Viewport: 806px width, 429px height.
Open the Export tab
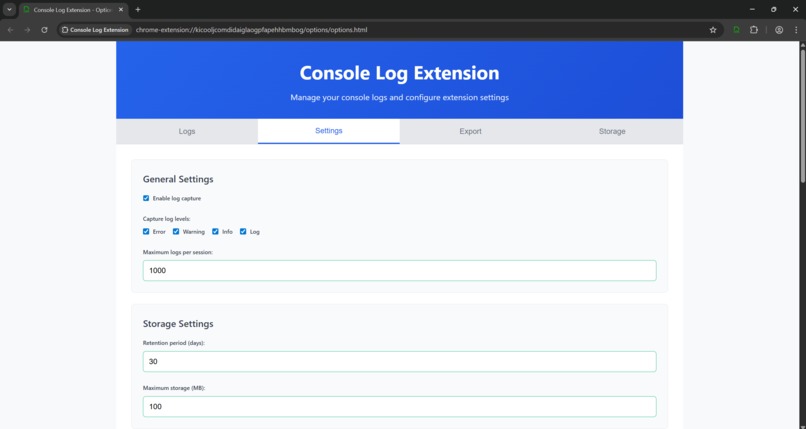point(470,132)
